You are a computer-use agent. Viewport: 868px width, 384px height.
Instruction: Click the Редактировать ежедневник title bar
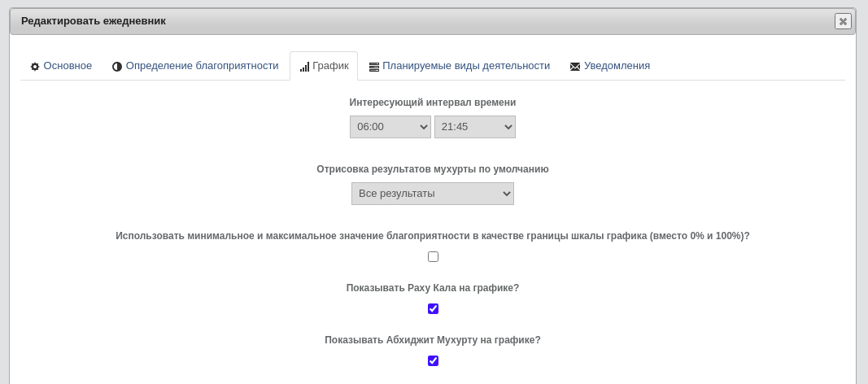421,22
